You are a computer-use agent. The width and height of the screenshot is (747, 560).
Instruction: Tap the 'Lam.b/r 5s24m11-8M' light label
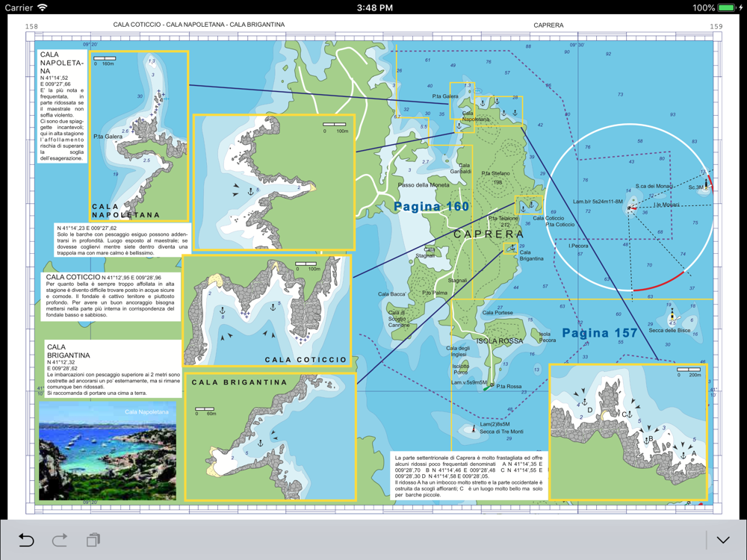(x=598, y=202)
